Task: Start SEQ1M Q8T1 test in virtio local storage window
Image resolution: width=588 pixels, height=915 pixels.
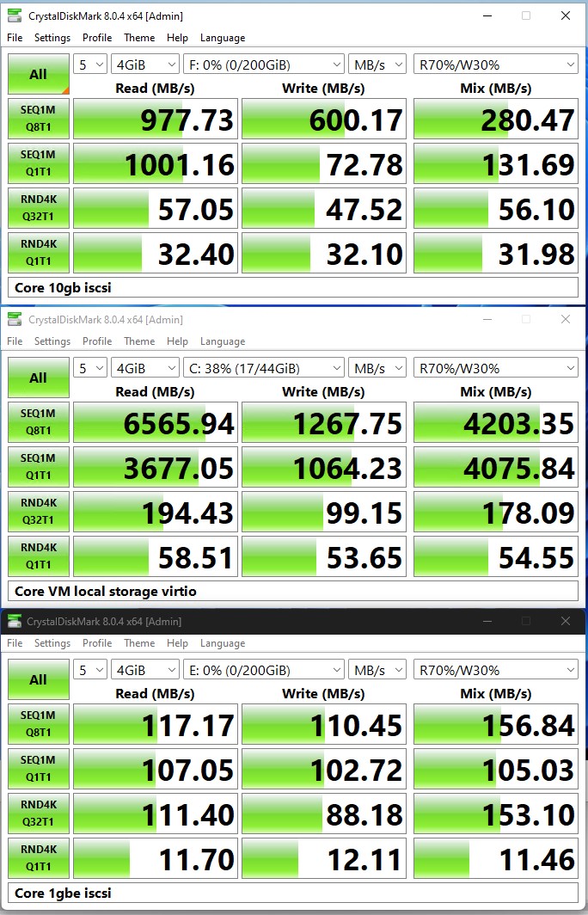Action: pyautogui.click(x=39, y=422)
